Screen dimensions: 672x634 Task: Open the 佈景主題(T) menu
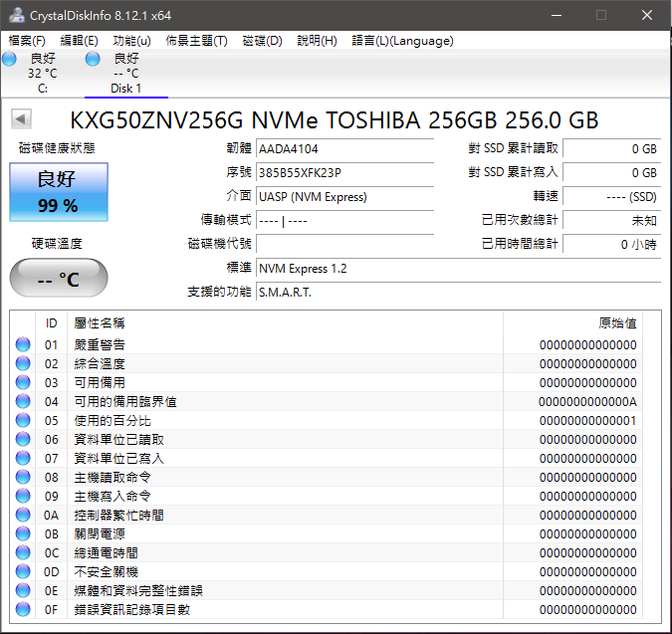tap(196, 41)
